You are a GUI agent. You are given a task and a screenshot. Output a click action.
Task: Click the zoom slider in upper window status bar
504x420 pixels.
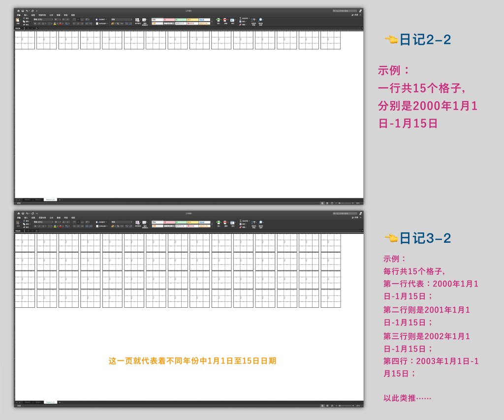tap(345, 203)
